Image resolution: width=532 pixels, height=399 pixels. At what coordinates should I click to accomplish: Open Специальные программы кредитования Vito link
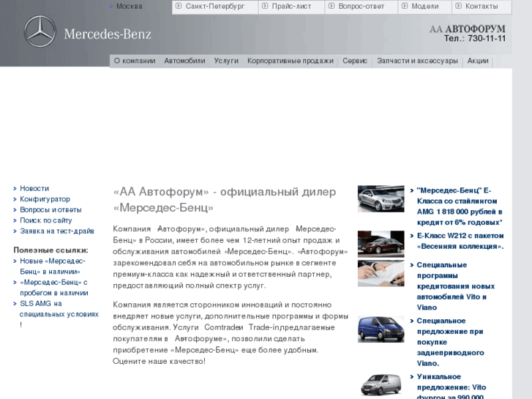pos(456,286)
